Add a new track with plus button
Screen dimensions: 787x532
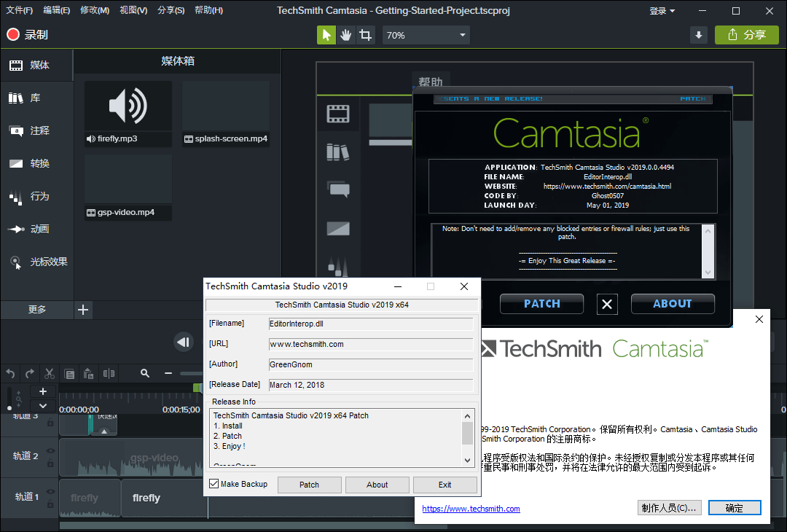pos(43,391)
